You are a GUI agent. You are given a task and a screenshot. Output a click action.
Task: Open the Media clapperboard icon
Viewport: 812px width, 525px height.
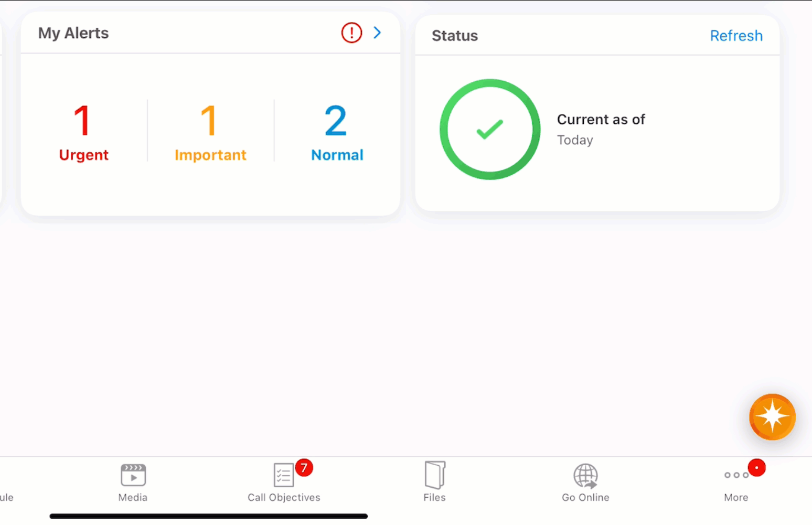pos(133,476)
